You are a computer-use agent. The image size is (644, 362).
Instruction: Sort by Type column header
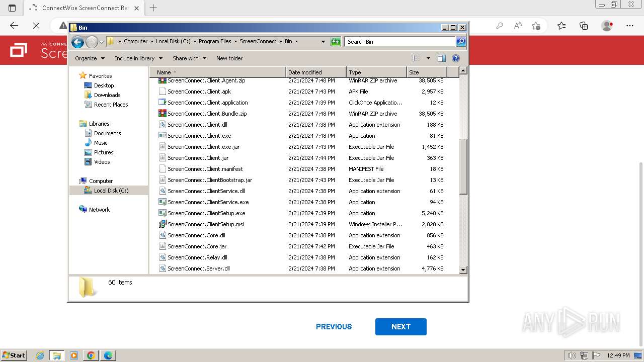[x=376, y=72]
